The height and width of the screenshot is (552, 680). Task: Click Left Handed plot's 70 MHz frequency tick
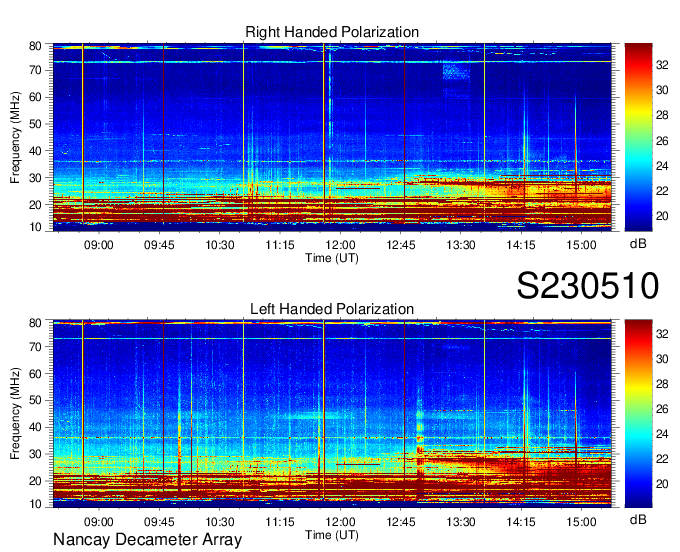coord(35,347)
